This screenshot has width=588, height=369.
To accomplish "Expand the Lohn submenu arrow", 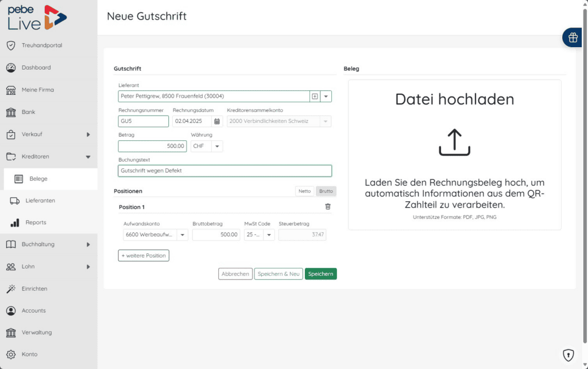I will pyautogui.click(x=88, y=267).
